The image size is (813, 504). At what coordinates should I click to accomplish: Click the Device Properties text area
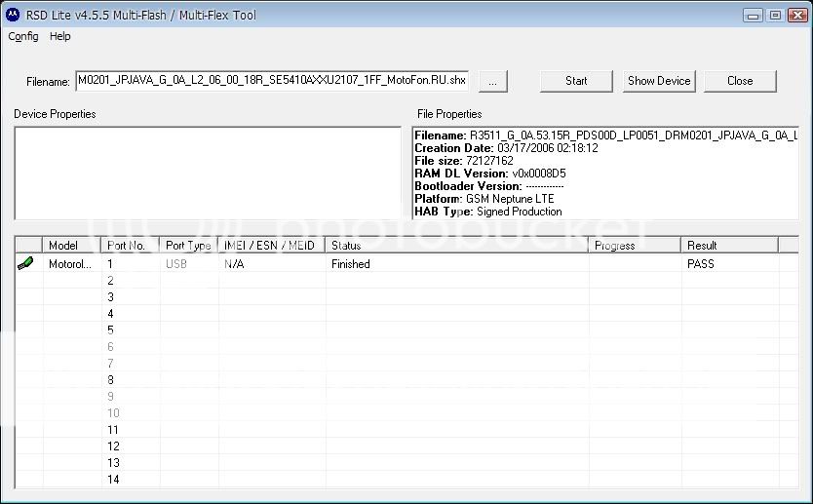pyautogui.click(x=207, y=173)
